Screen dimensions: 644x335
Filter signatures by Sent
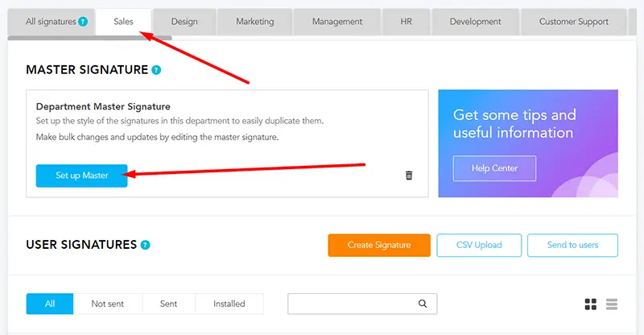168,304
